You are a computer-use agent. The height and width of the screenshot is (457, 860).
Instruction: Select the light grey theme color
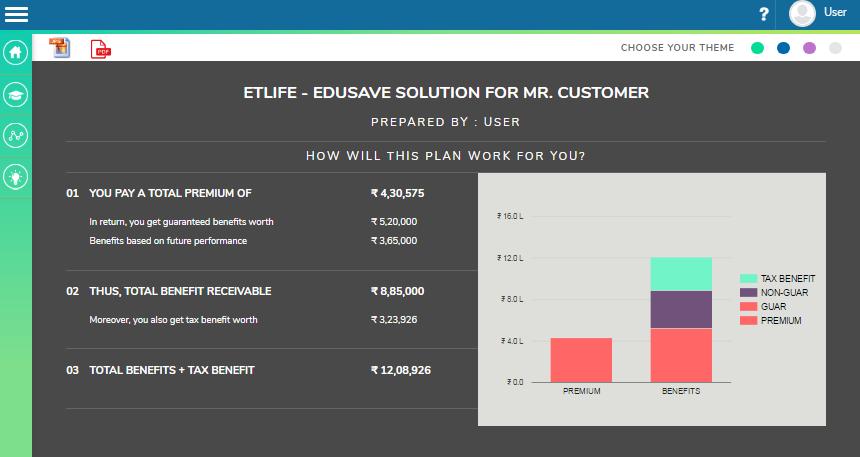coord(835,48)
